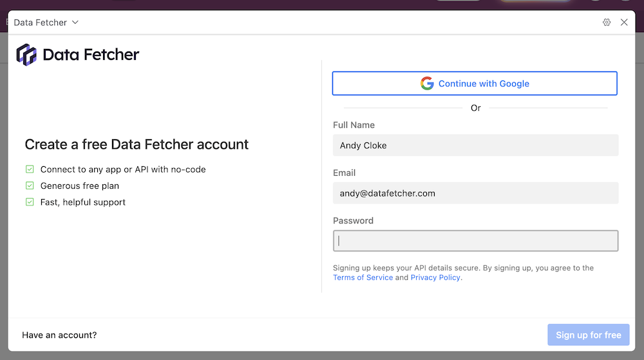Click 'Signing up keeps your API details secure' text
The image size is (644, 360).
pyautogui.click(x=406, y=268)
